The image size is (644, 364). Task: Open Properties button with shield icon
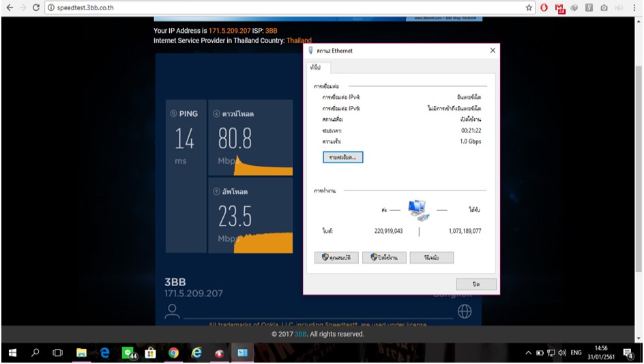coord(336,257)
